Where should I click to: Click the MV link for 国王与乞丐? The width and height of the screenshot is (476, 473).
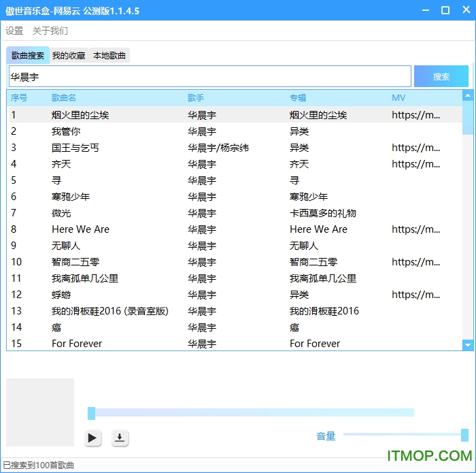[x=416, y=148]
